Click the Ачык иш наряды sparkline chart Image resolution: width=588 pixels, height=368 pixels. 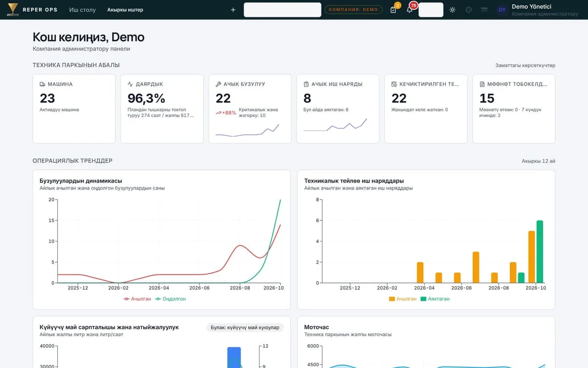point(335,125)
